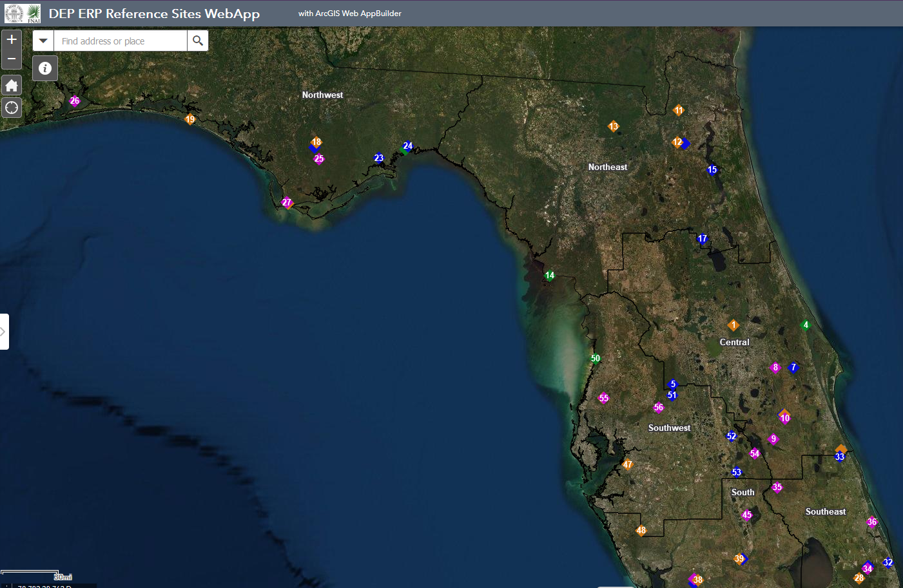Enable the My Location crosshair tool
This screenshot has width=903, height=588.
point(11,107)
